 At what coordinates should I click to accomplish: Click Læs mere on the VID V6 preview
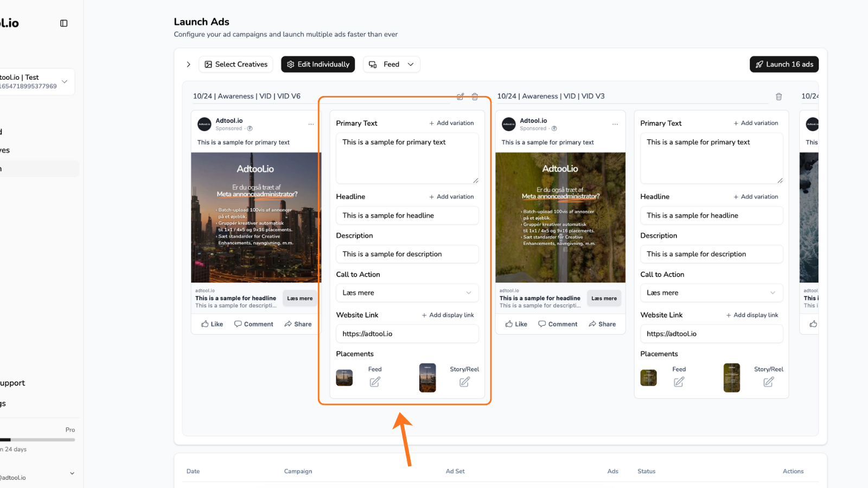[300, 298]
